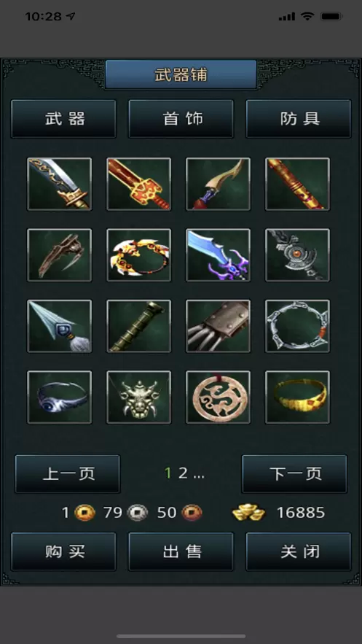
Task: Select the curved saber with gold hilt
Action: [60, 184]
